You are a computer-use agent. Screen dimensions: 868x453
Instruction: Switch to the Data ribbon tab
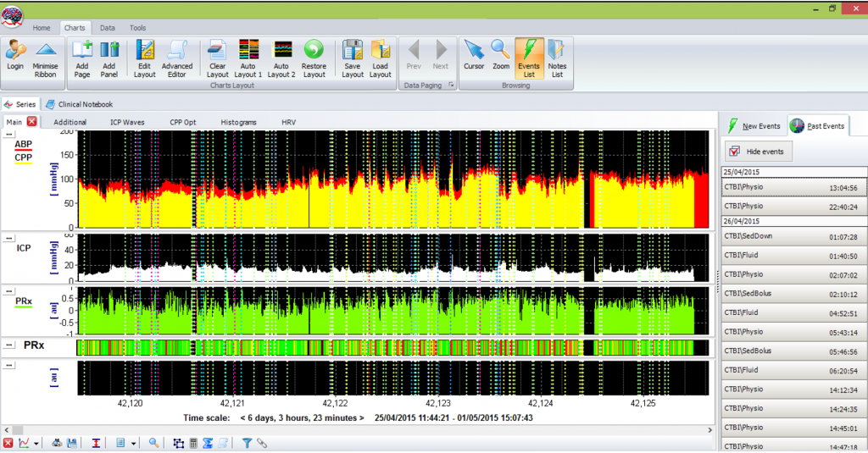click(x=108, y=28)
